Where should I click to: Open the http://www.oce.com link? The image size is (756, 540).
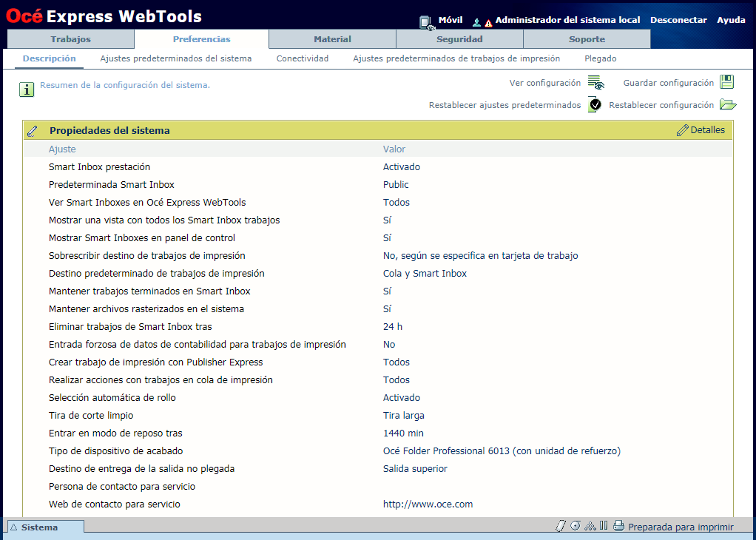(x=428, y=504)
